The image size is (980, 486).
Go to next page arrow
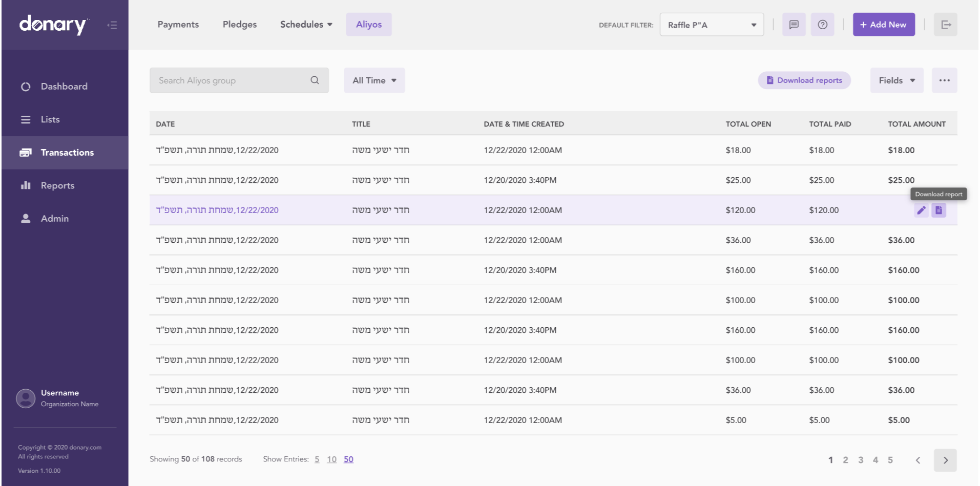945,460
